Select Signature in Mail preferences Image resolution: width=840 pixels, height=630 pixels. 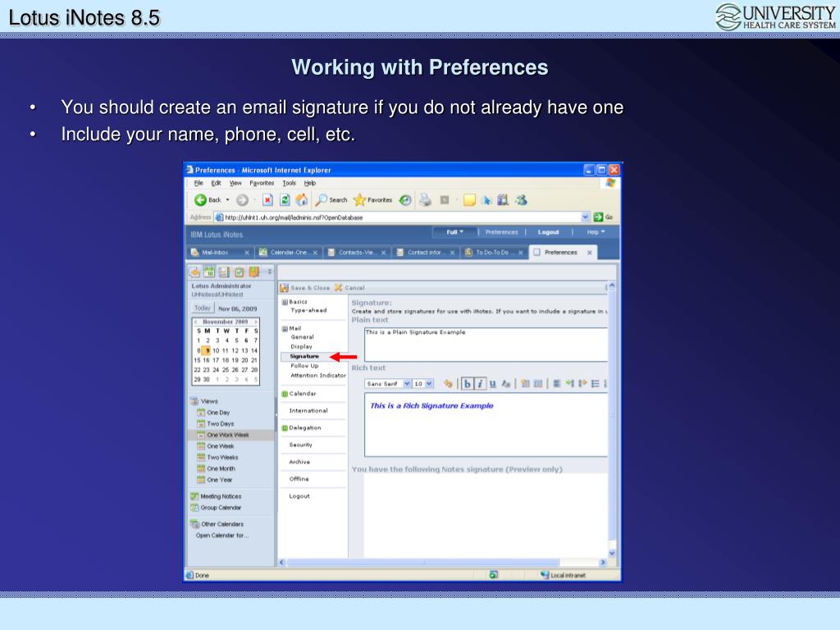(x=304, y=356)
